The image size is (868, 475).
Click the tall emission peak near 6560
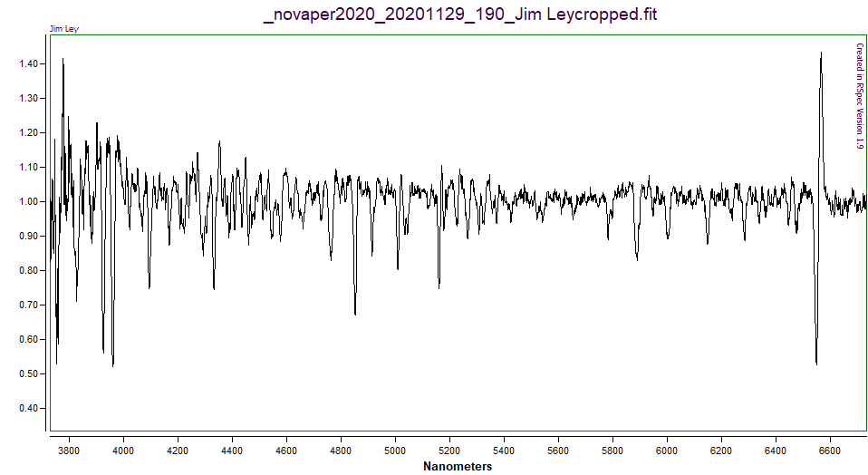821,54
